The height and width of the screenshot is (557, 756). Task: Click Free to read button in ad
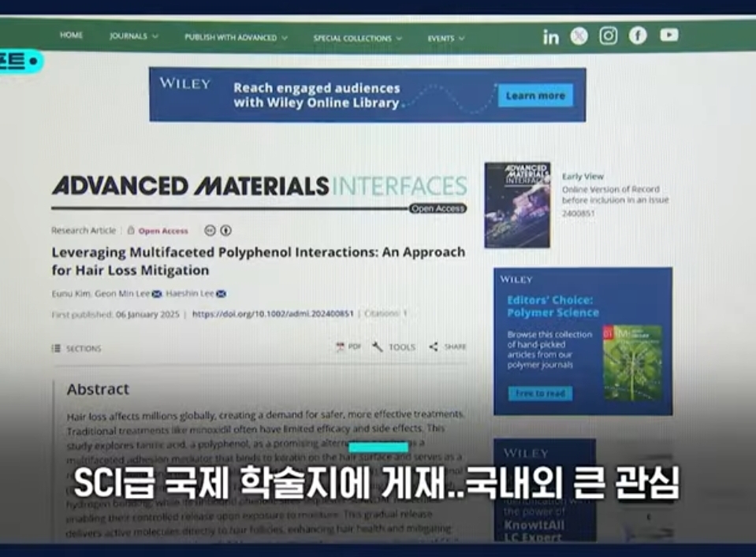(x=540, y=393)
